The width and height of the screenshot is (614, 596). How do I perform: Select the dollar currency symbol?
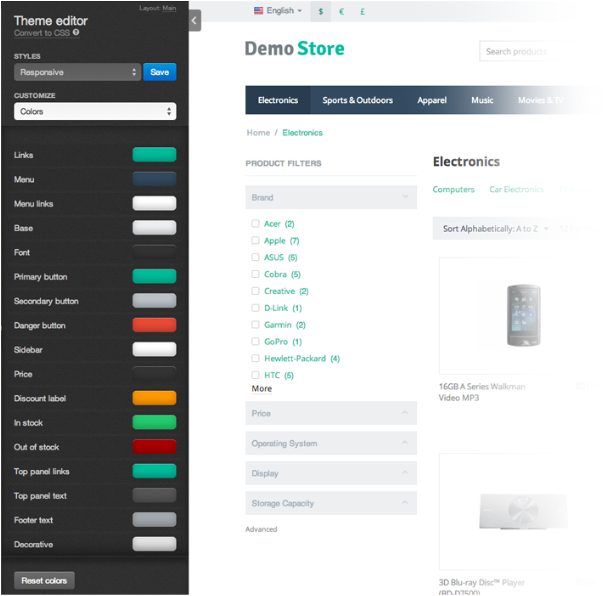pyautogui.click(x=321, y=11)
